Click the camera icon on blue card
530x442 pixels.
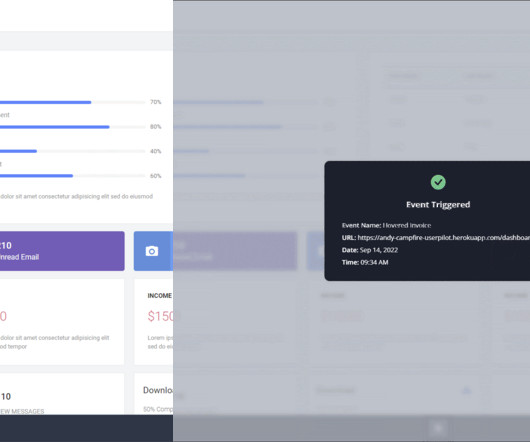152,251
